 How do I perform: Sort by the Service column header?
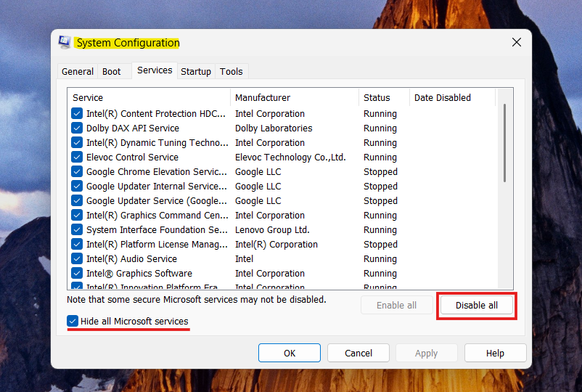point(149,97)
